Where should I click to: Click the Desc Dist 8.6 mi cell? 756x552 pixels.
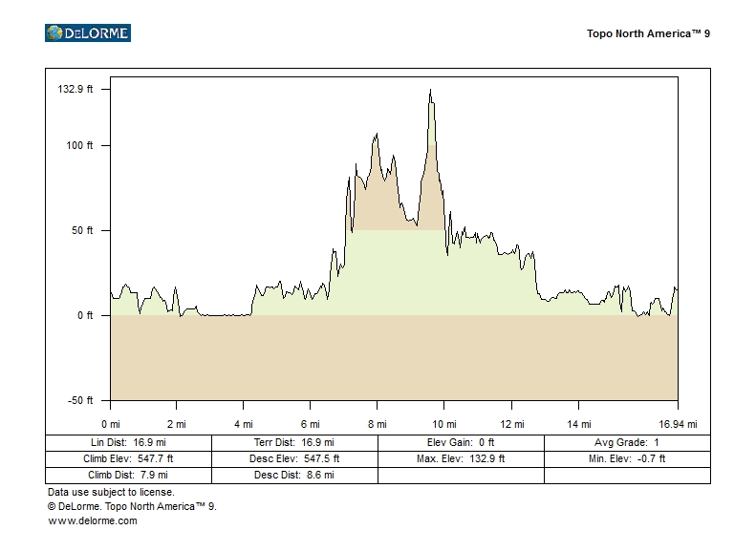[x=294, y=475]
